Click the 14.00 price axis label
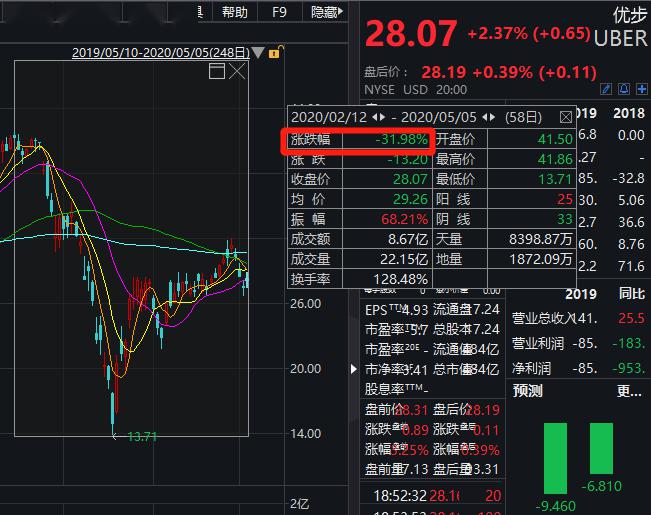Viewport: 651px width, 515px height. pos(306,434)
